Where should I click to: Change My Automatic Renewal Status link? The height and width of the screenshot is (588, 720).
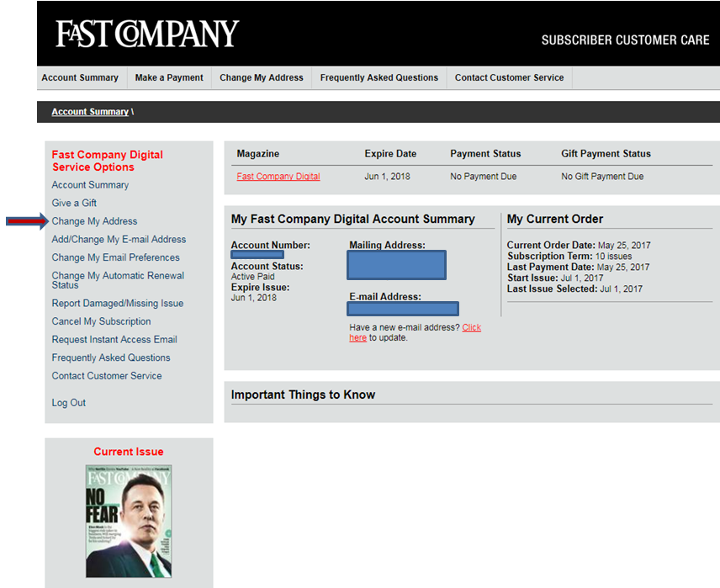coord(118,280)
